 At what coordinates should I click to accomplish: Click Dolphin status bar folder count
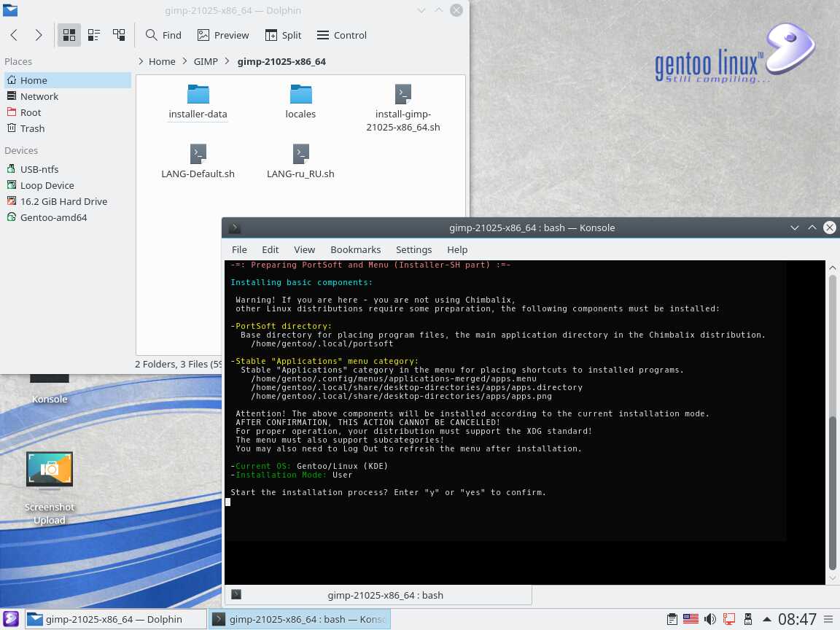coord(178,365)
